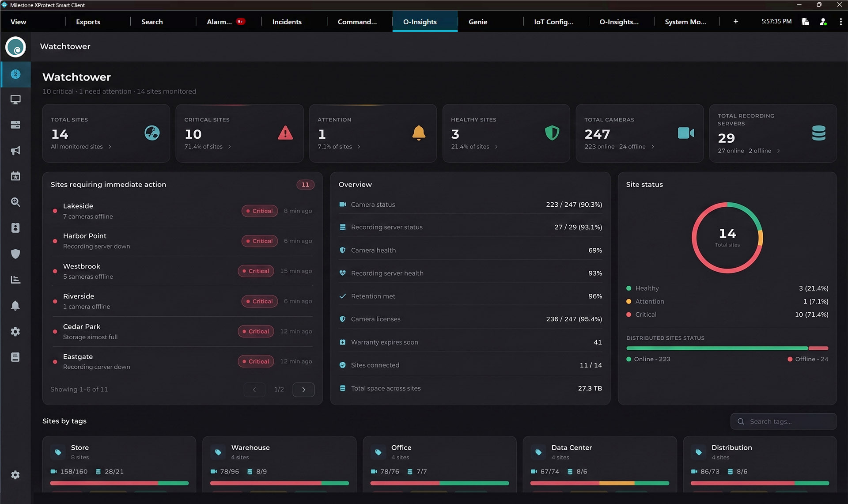Open the three-dot overflow menu in top bar
This screenshot has height=504, width=848.
click(x=840, y=22)
